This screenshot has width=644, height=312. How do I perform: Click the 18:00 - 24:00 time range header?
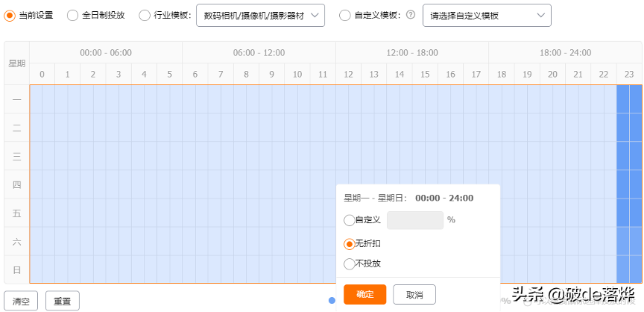[x=565, y=53]
